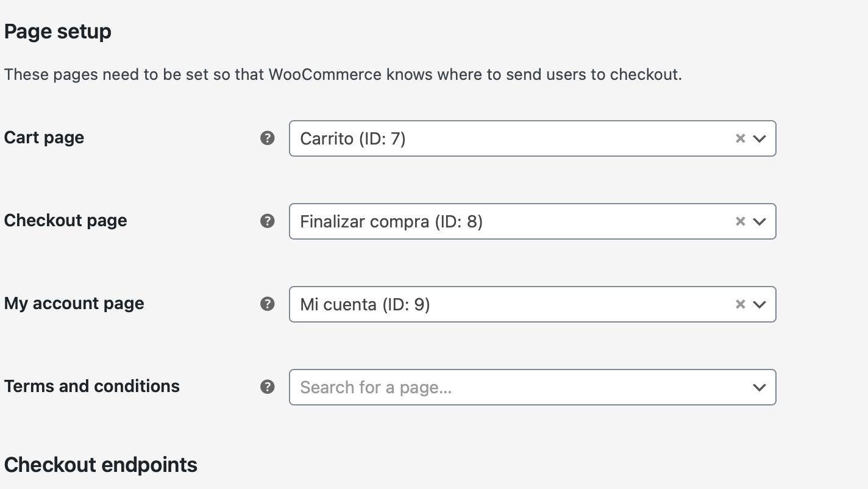The width and height of the screenshot is (868, 489).
Task: Clear the Carrito (ID: 7) selection
Action: (740, 138)
